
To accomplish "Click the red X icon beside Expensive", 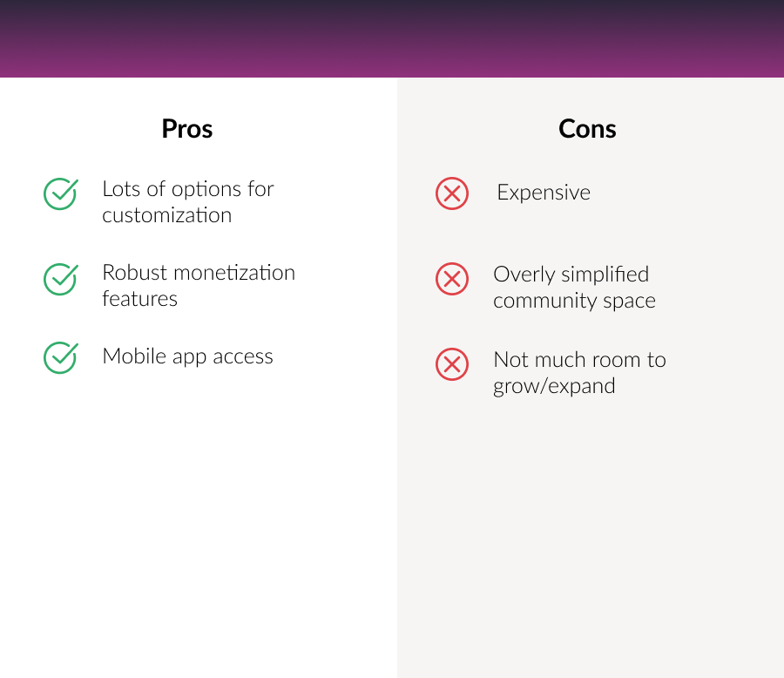I will [x=452, y=193].
